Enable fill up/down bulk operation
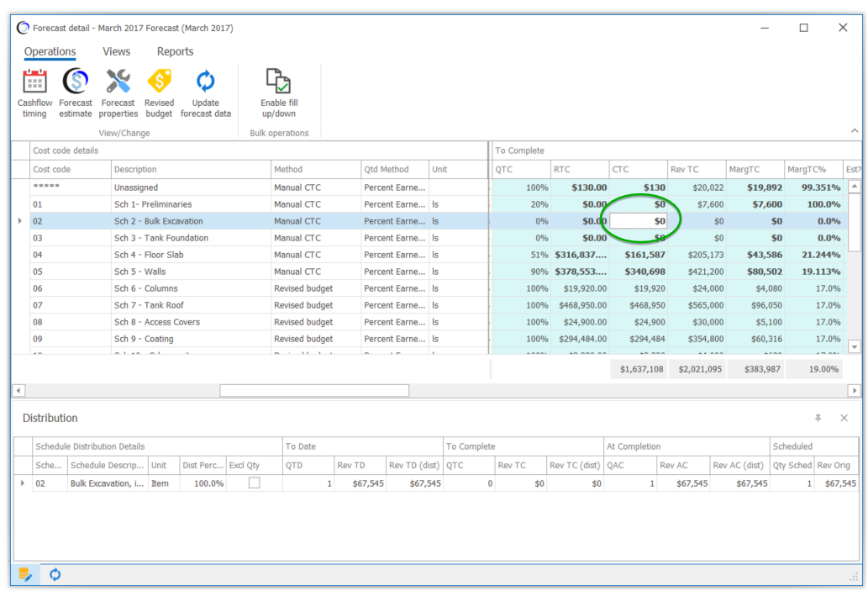 (279, 93)
